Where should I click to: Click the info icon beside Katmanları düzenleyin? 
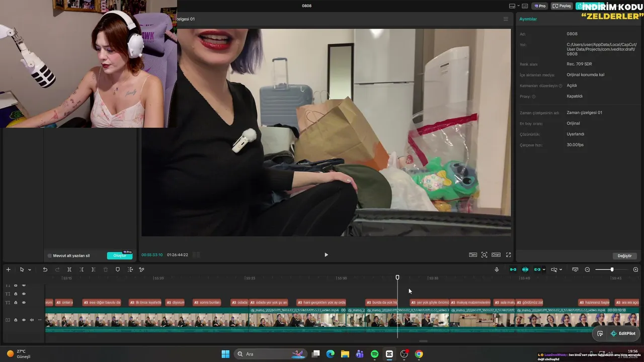[x=560, y=86]
